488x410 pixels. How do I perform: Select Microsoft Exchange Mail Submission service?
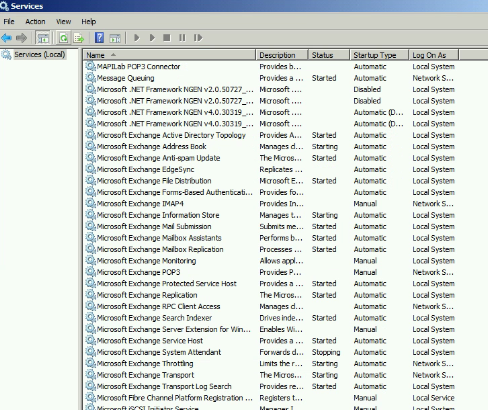tap(154, 226)
